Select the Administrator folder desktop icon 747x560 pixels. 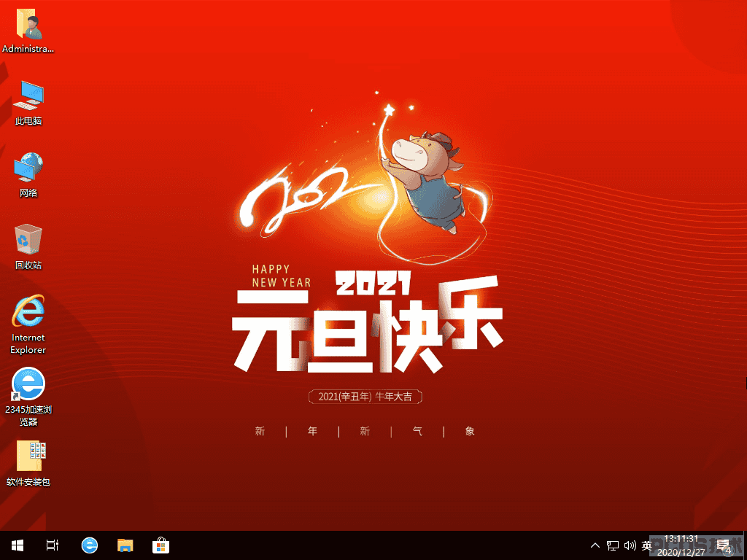tap(28, 31)
